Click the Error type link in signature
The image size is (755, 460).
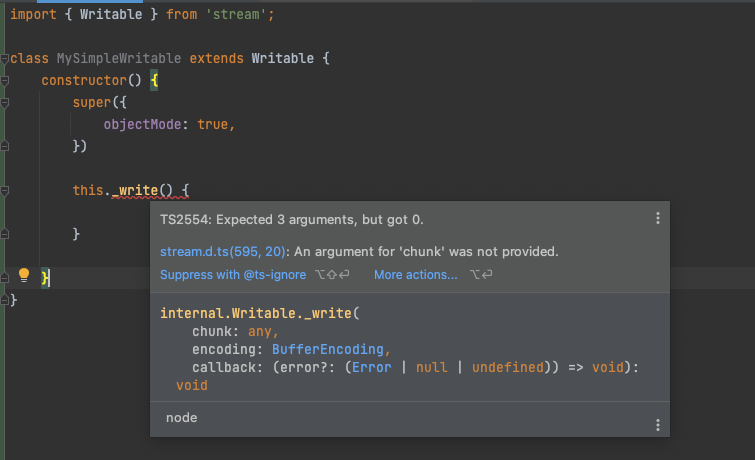372,368
